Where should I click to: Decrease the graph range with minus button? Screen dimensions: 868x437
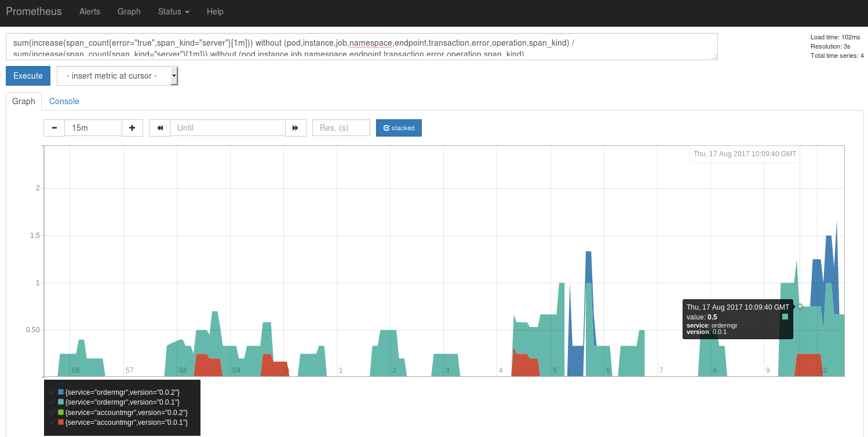coord(54,128)
